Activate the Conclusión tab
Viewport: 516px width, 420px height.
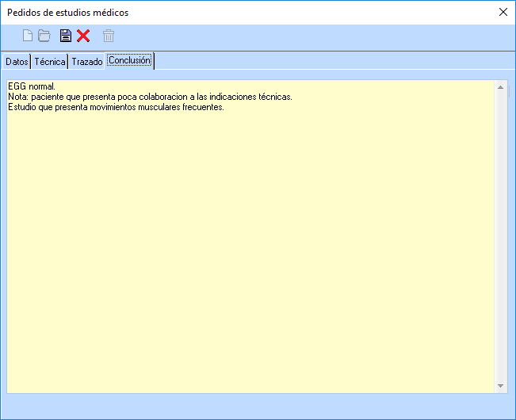130,60
